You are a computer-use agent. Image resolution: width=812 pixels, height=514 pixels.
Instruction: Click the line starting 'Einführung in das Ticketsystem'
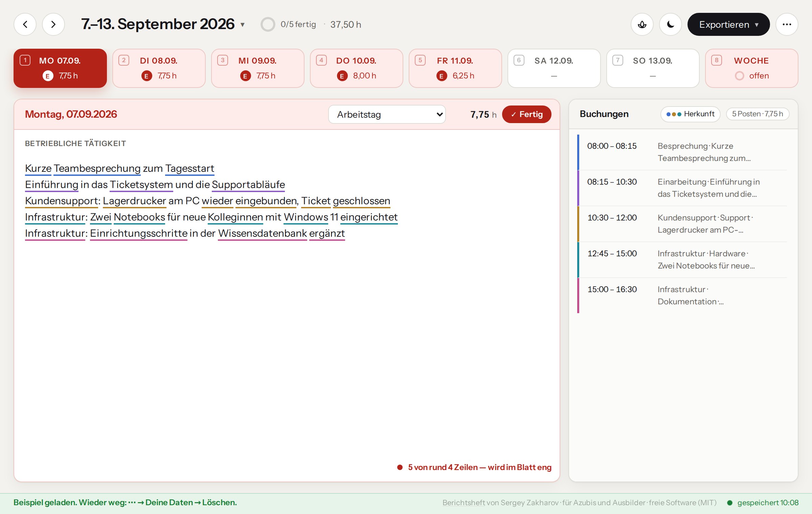click(x=155, y=185)
